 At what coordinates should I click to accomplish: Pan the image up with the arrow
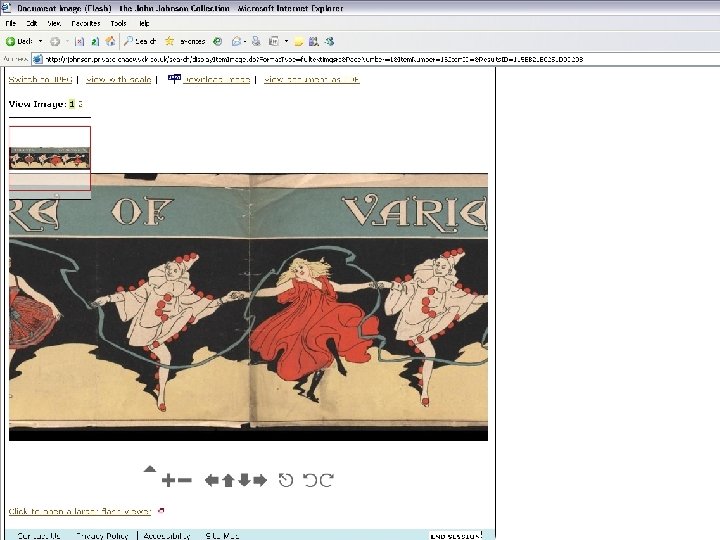(228, 480)
